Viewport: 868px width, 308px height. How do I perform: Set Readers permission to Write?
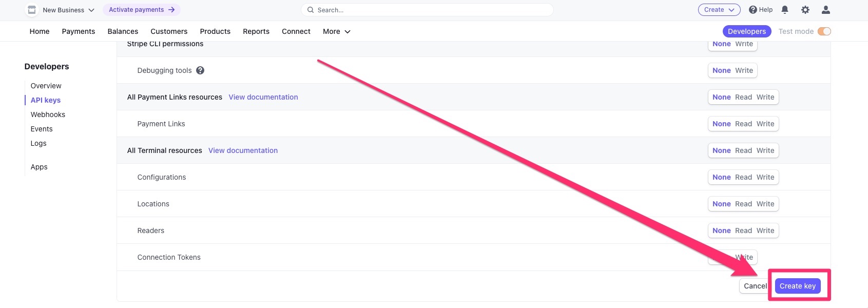[x=765, y=230]
